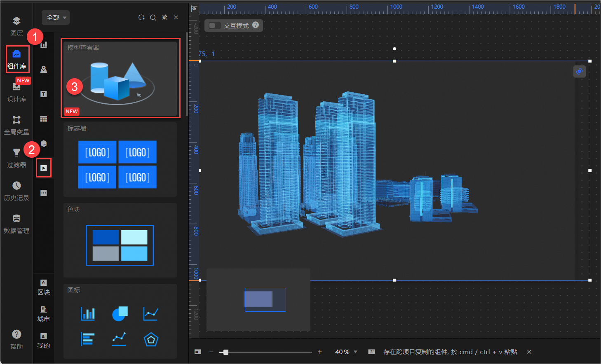The image size is (601, 364).
Task: Unpin the component library panel
Action: coord(164,17)
